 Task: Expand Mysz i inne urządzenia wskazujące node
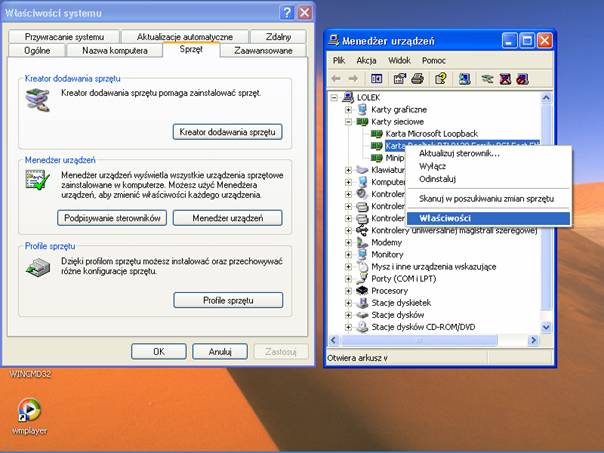pos(348,267)
